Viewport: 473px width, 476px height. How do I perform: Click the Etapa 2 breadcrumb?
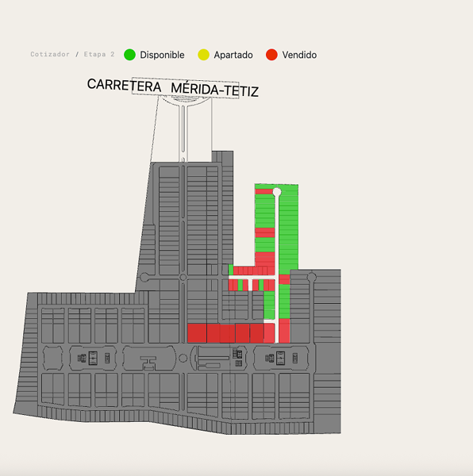click(99, 54)
